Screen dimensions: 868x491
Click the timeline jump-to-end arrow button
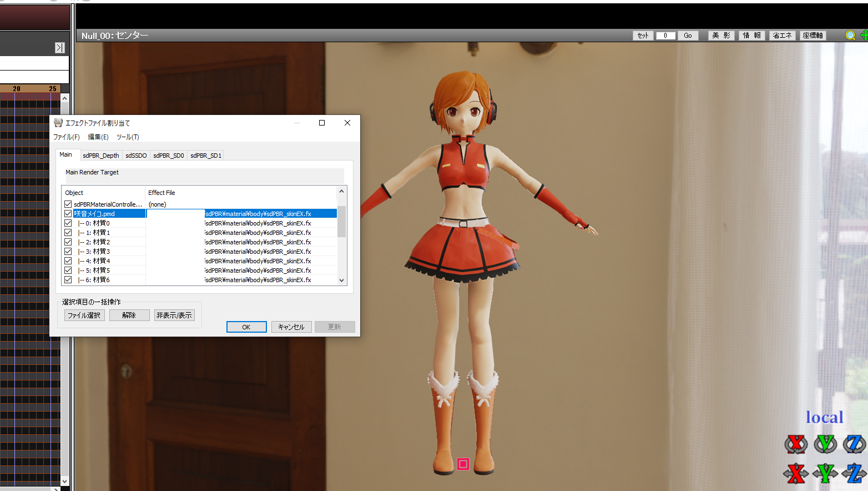pos(60,48)
